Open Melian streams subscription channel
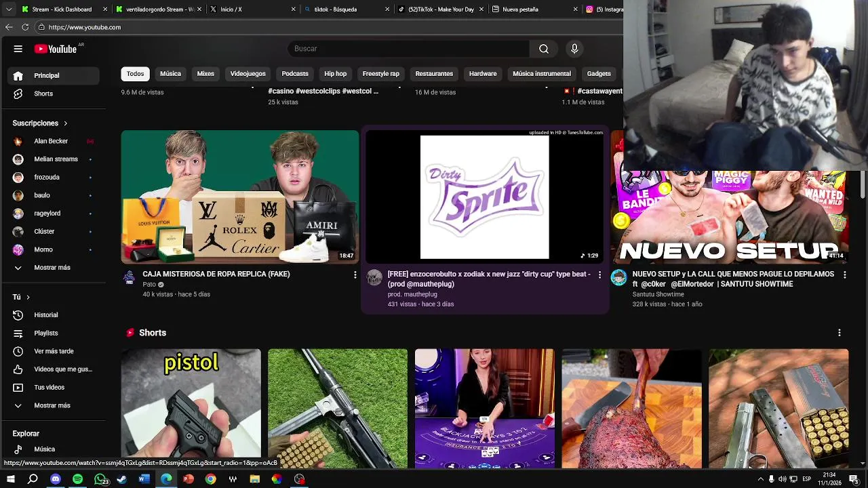The width and height of the screenshot is (868, 488). point(53,159)
